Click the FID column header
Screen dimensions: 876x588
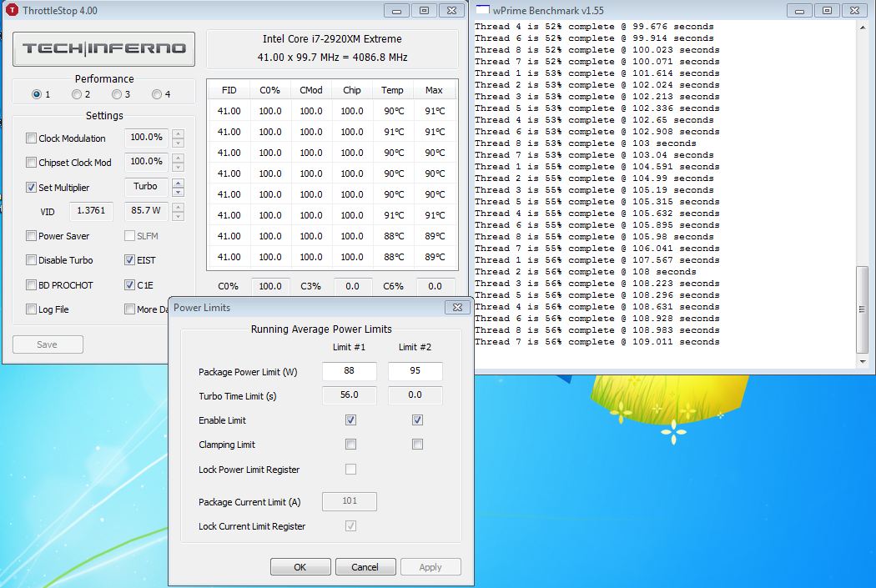click(229, 90)
